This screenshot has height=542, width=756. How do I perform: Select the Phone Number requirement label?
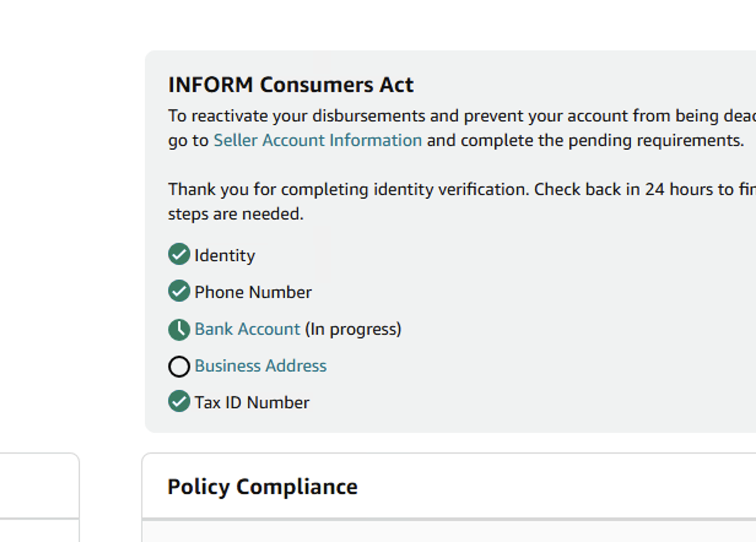(x=253, y=292)
